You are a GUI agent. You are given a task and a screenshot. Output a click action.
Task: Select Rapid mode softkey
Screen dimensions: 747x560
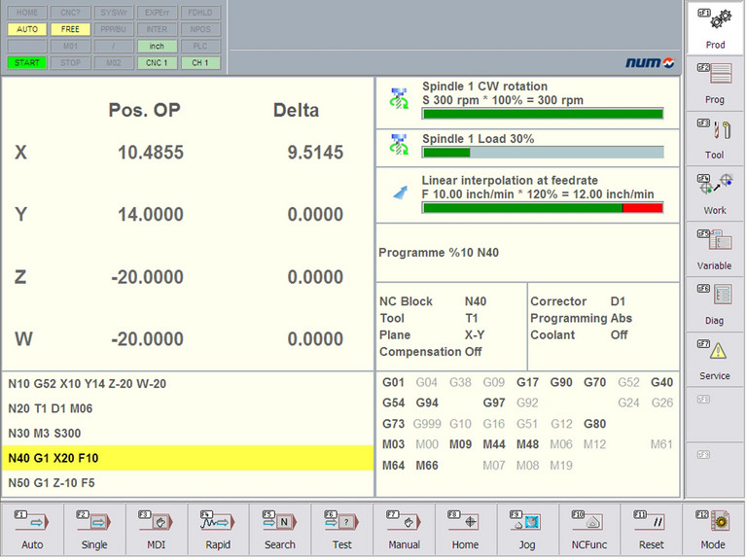218,529
